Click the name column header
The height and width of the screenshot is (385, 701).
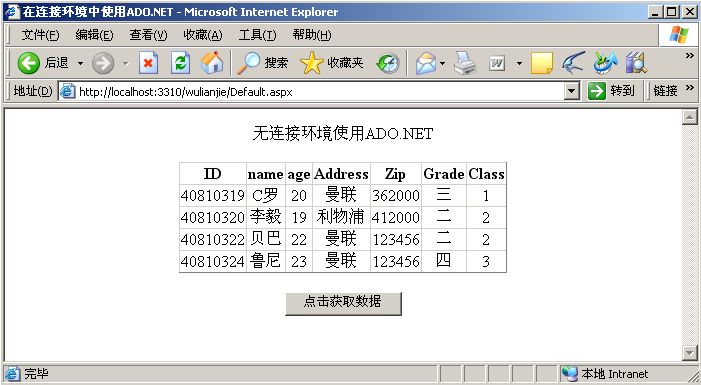click(266, 173)
